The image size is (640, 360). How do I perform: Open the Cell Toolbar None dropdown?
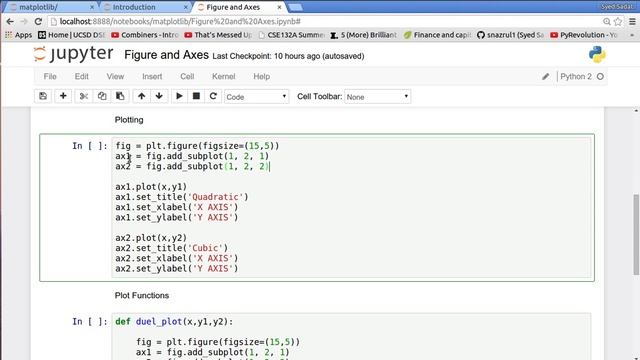[378, 97]
